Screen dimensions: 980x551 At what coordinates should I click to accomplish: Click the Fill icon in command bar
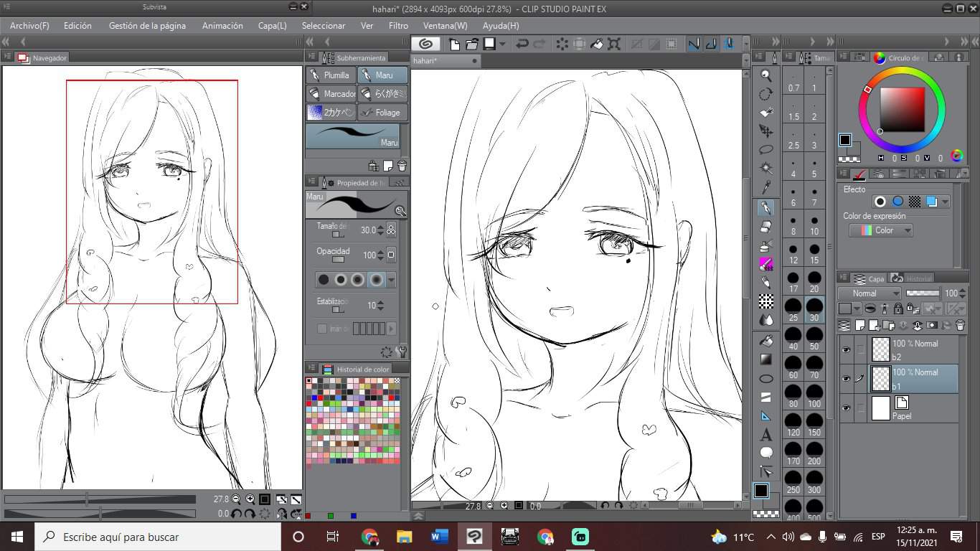tap(597, 44)
